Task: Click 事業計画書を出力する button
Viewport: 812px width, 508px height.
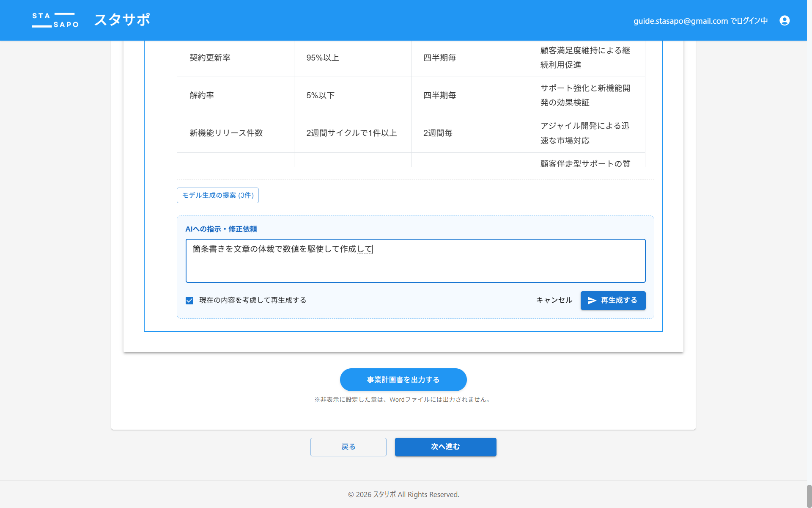Action: pos(403,380)
